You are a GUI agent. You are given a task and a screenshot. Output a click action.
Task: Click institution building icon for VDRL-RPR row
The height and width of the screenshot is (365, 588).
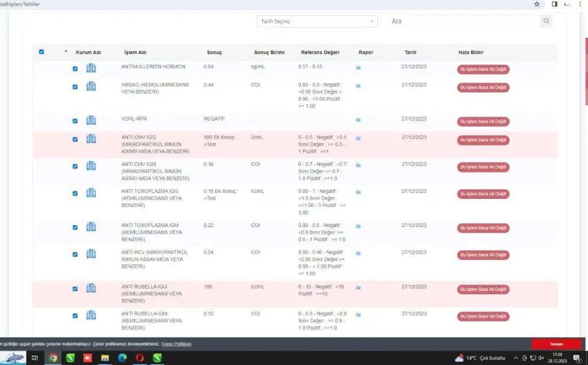coord(91,120)
